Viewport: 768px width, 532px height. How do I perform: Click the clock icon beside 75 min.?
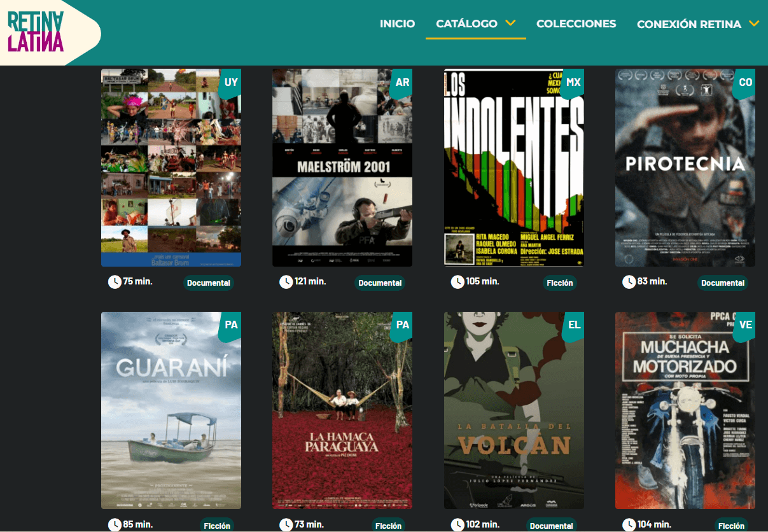point(115,281)
